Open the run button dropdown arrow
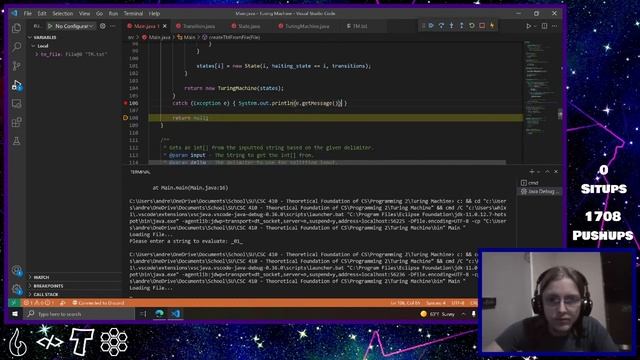Viewport: 640px width, 360px height. (535, 26)
